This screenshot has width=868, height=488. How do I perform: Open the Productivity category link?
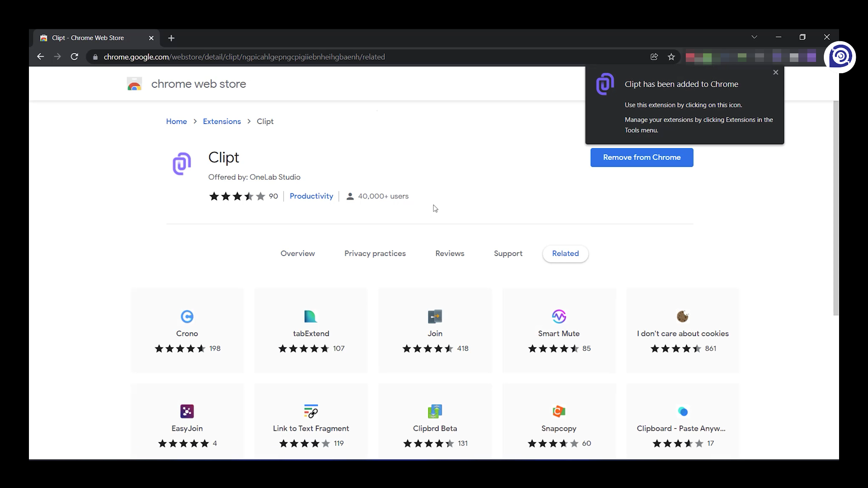pos(311,196)
